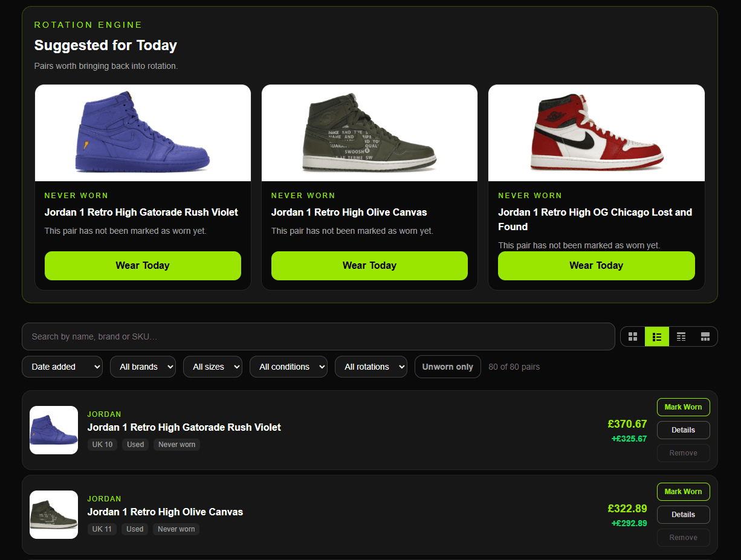
Task: Click the search by name, brand or SKU field
Action: click(319, 336)
